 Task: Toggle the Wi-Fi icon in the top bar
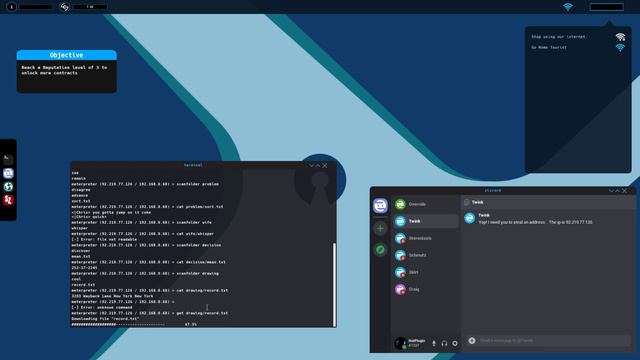point(568,7)
